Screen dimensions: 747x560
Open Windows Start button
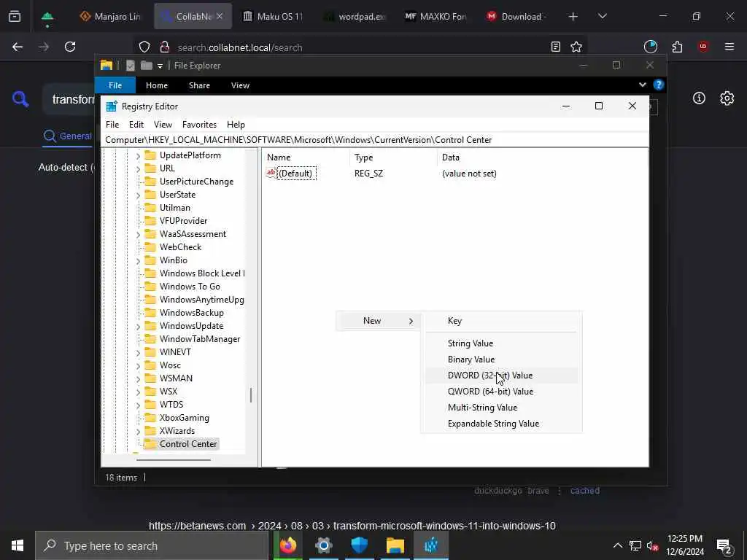coord(18,545)
